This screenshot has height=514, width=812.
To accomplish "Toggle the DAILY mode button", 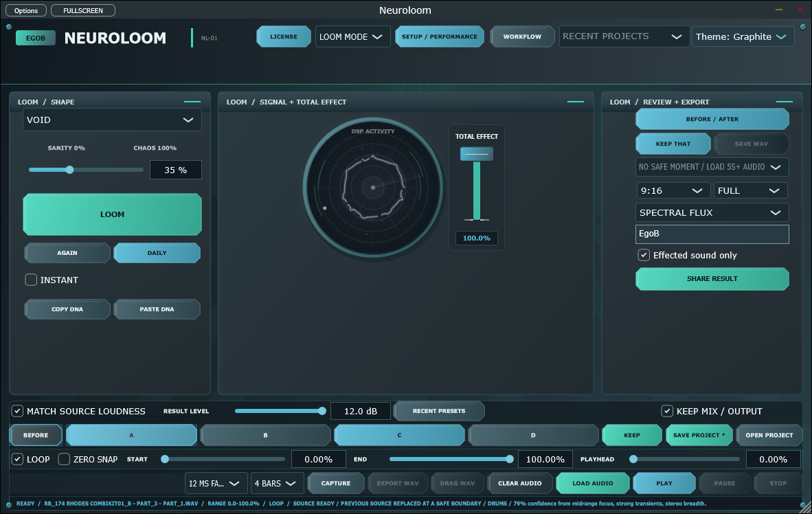I will (x=157, y=253).
